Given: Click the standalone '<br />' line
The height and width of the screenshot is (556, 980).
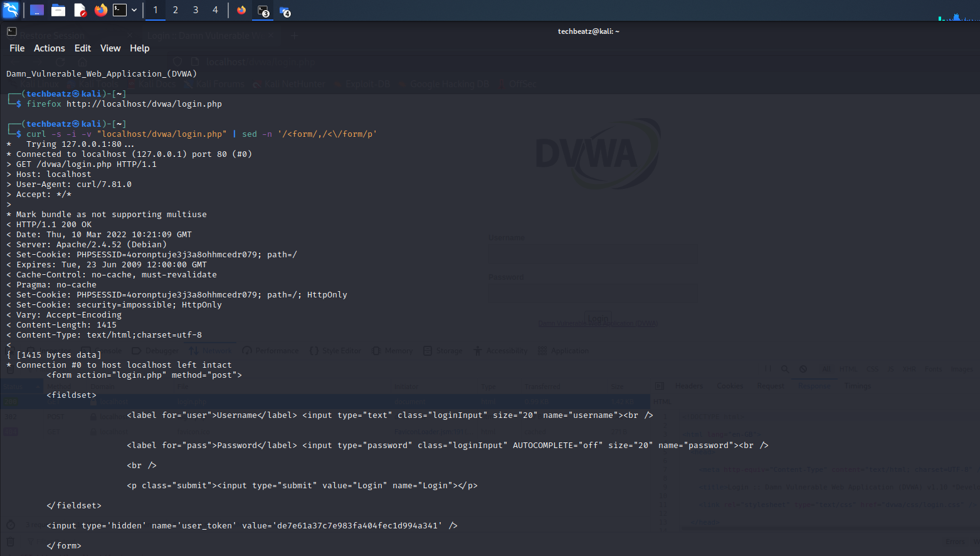Looking at the screenshot, I should [x=142, y=466].
